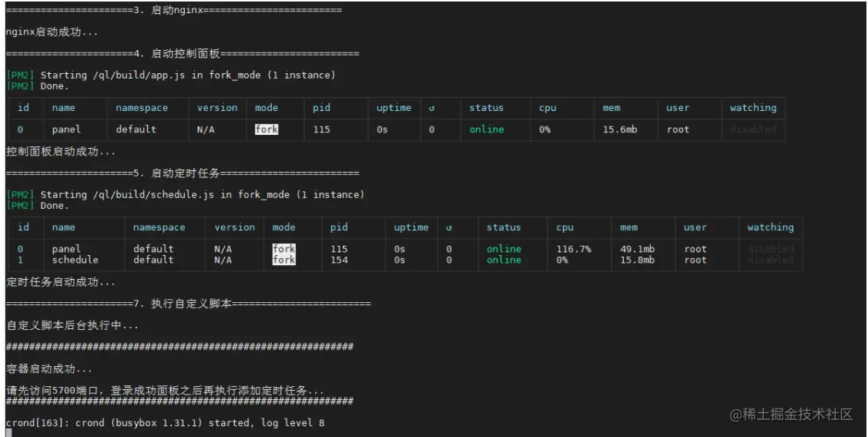The height and width of the screenshot is (437, 868).
Task: Click 'pid' header in second PM2 table
Action: (339, 227)
